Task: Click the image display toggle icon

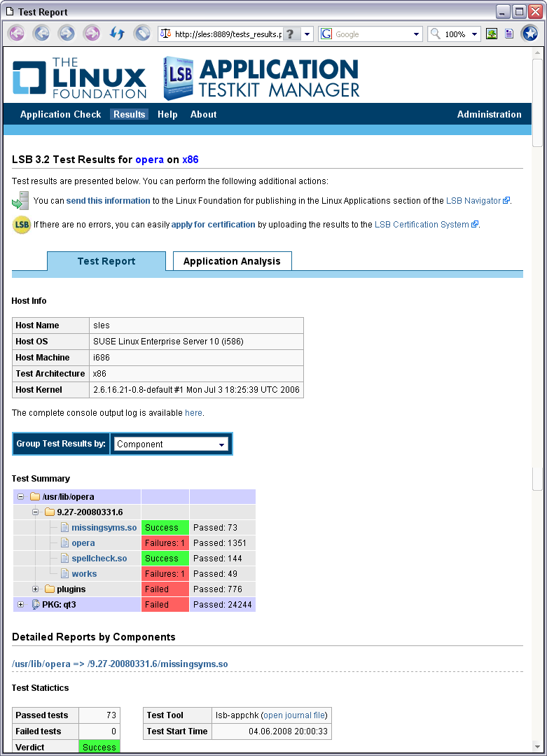Action: 492,34
